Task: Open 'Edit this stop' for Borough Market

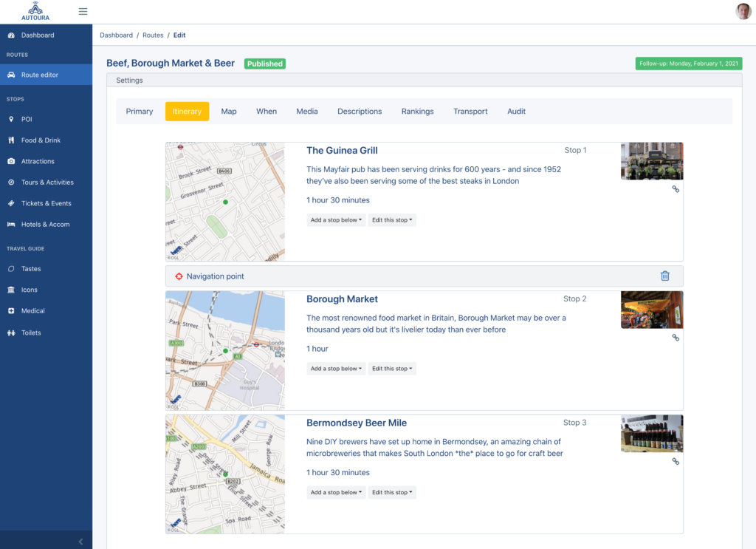Action: click(392, 369)
